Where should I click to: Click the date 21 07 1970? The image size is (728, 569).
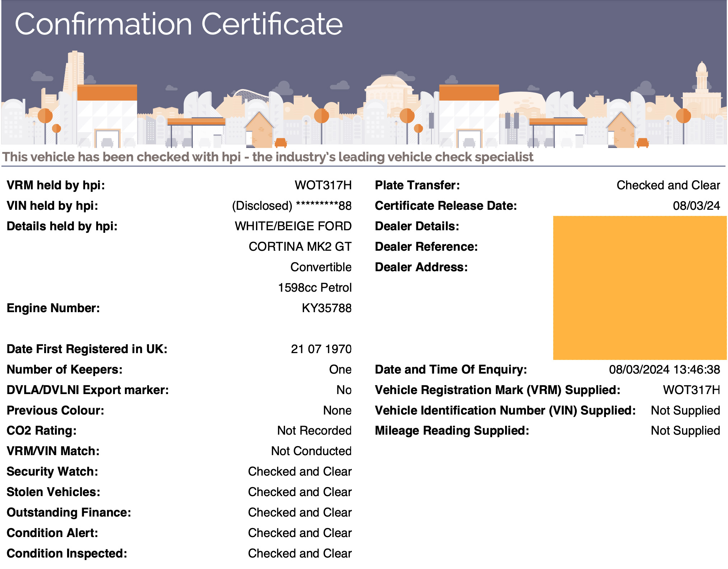pos(321,349)
